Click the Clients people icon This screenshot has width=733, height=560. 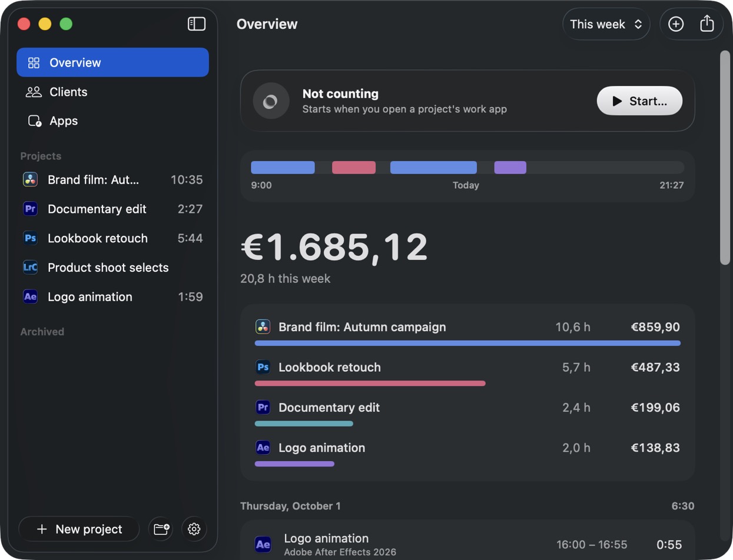(x=34, y=92)
